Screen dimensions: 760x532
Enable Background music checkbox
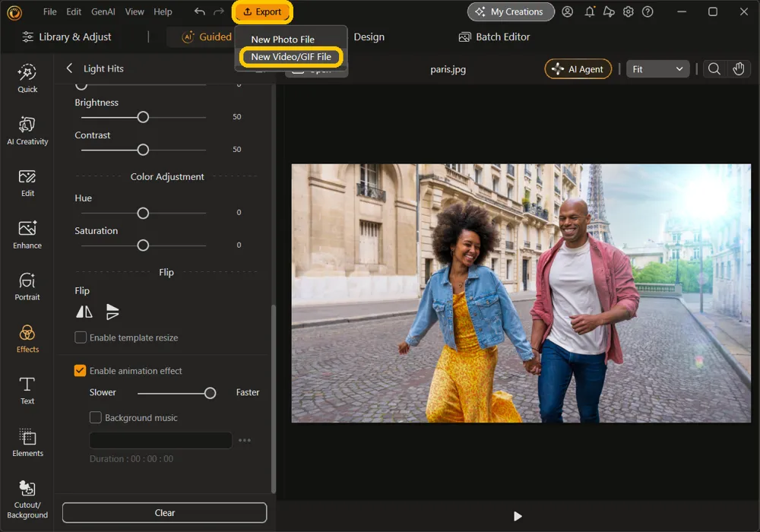pyautogui.click(x=96, y=417)
